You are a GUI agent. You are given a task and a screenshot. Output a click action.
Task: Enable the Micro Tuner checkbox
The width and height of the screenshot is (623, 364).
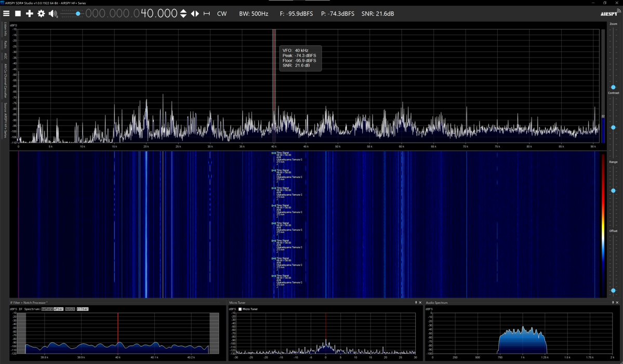[x=240, y=309]
